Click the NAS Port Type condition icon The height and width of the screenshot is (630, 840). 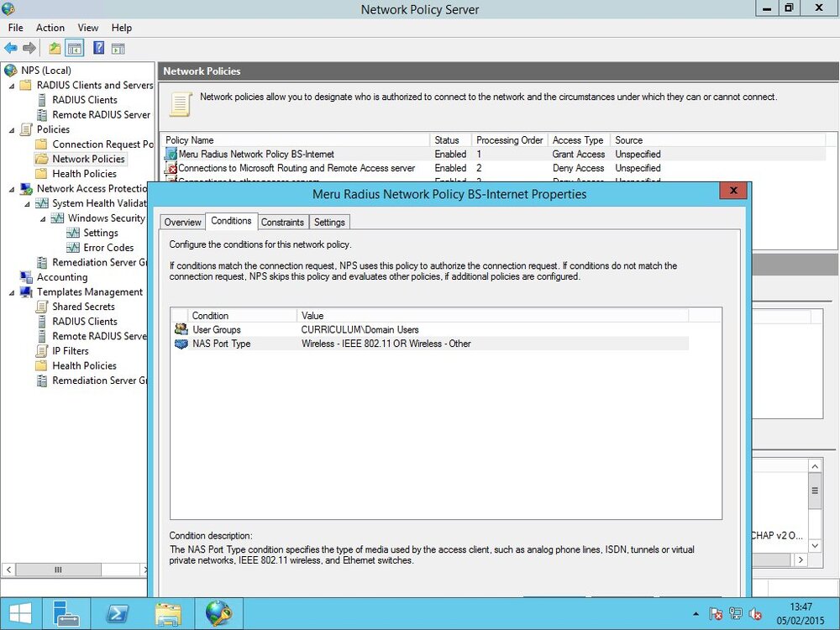click(x=181, y=344)
